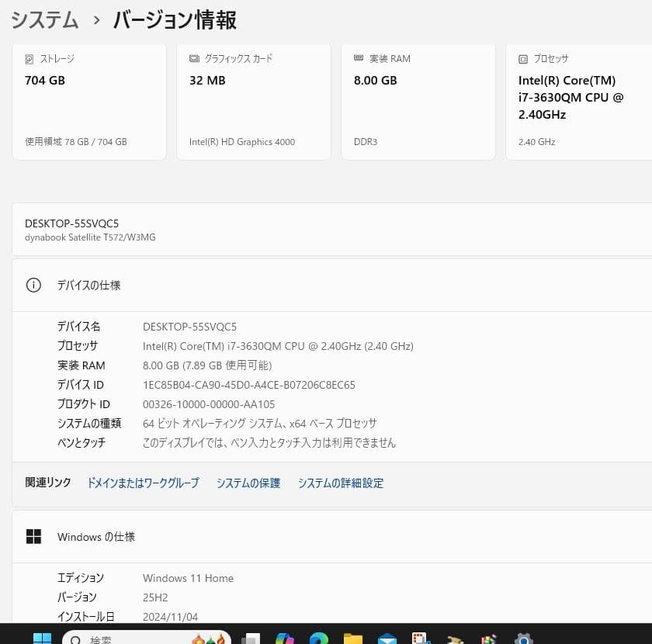The height and width of the screenshot is (644, 652).
Task: Click the 使用領域 78 GB / 704 GB text
Action: coord(76,142)
